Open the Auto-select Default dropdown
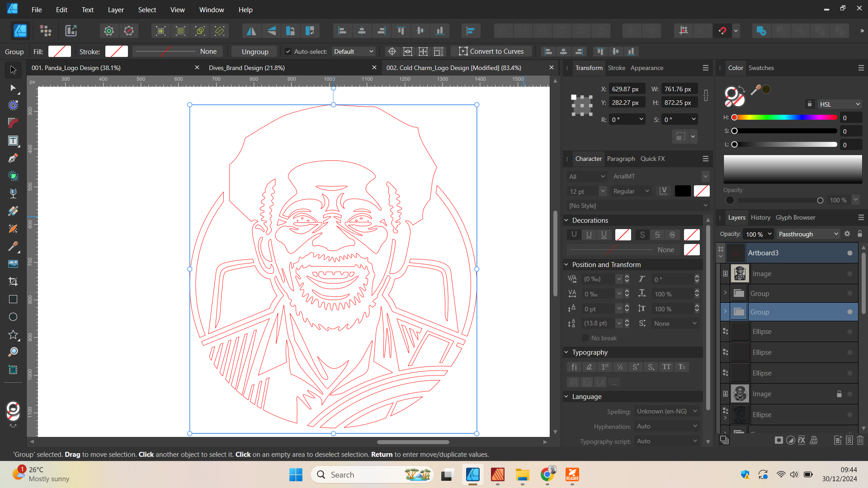 click(x=354, y=52)
